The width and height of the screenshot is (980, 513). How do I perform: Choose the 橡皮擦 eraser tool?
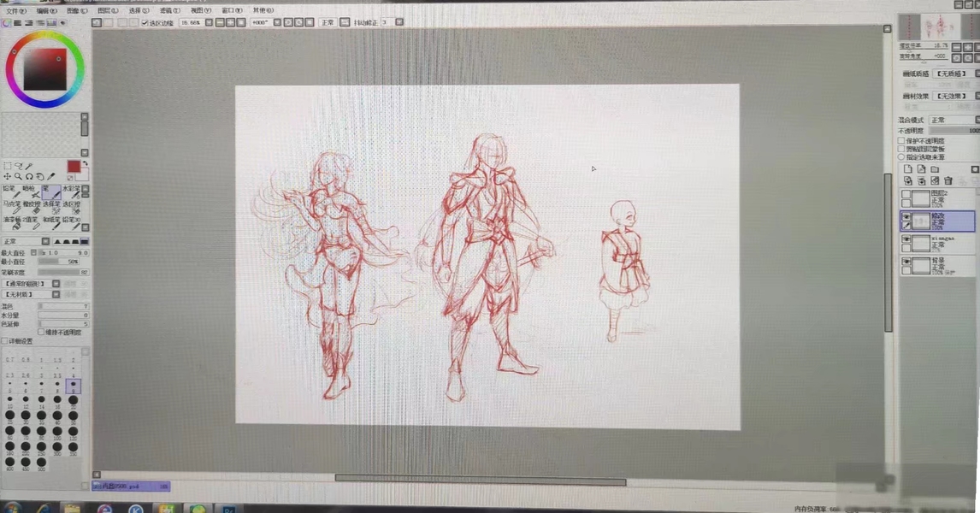point(31,207)
